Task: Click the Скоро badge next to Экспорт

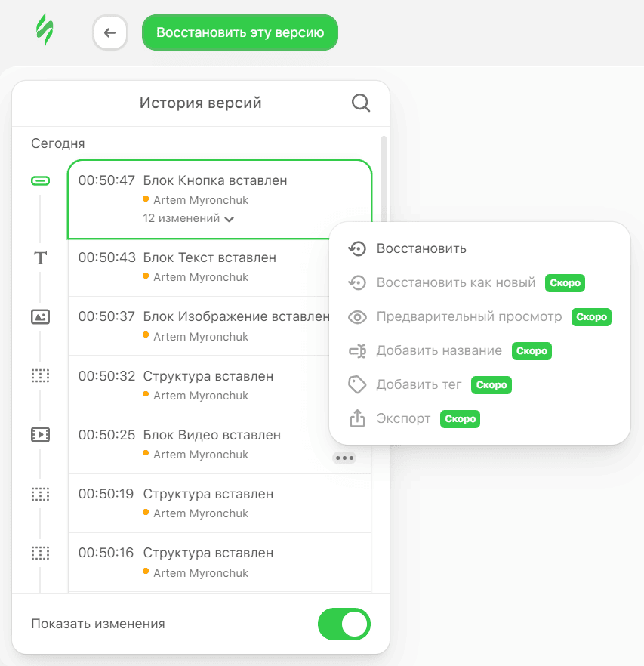Action: point(460,418)
